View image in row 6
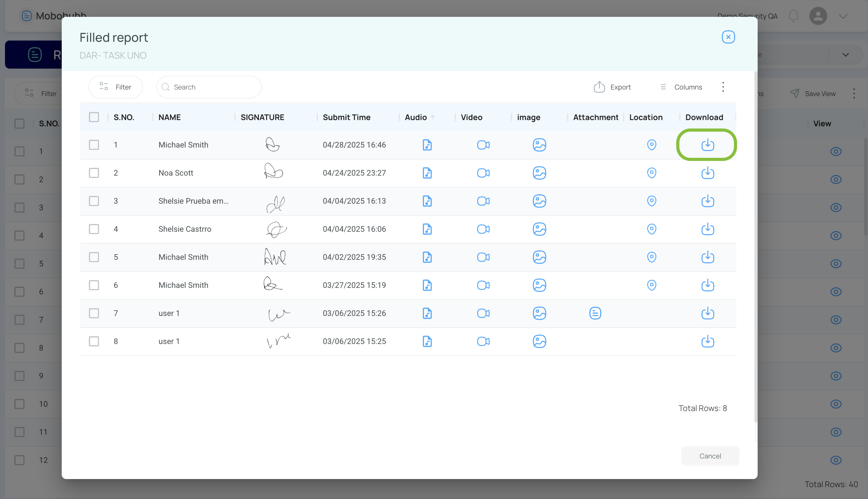The image size is (868, 499). pos(539,285)
